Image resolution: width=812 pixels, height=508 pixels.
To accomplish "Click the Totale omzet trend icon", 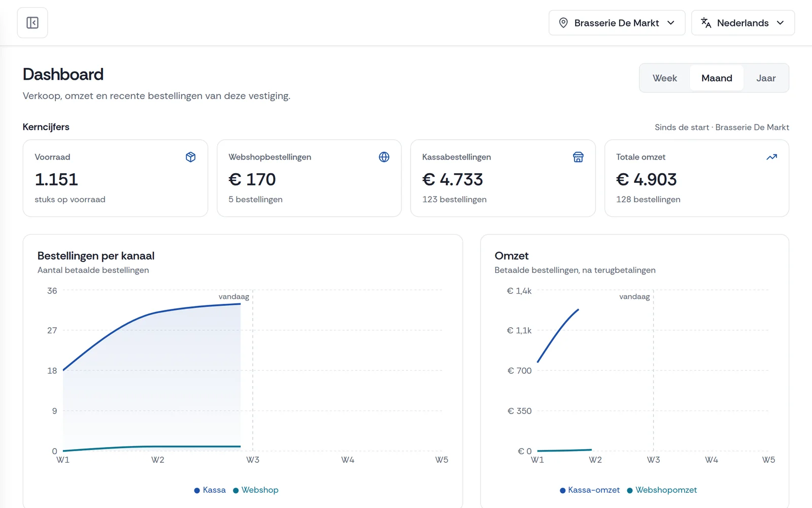I will tap(772, 157).
